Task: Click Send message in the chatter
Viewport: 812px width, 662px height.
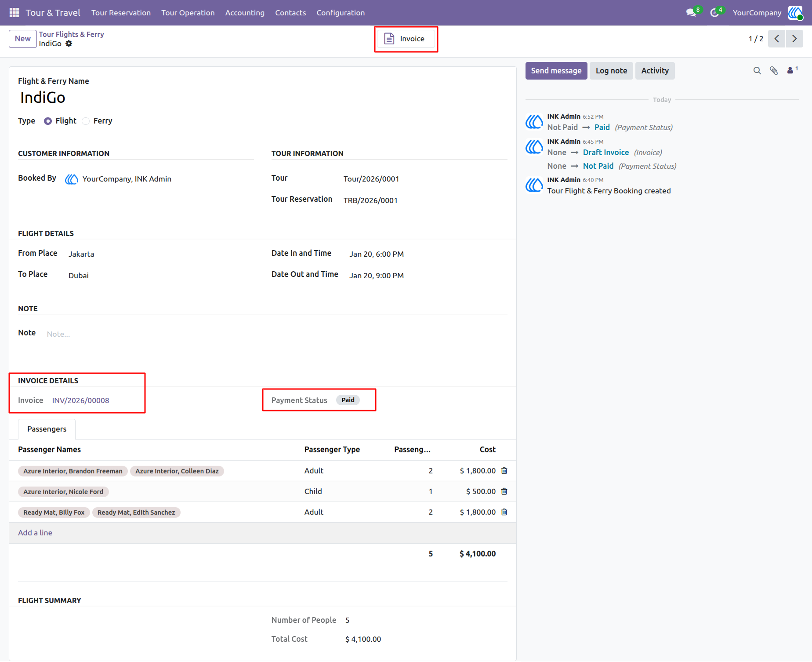Action: pyautogui.click(x=556, y=71)
